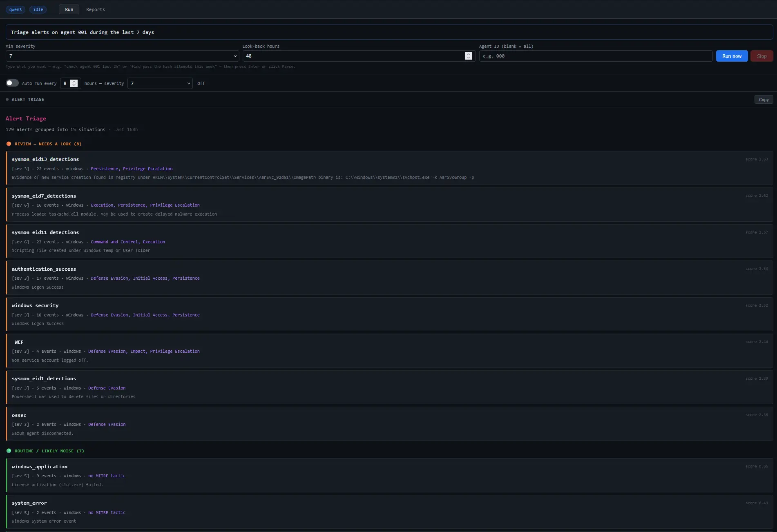Screen dimensions: 777x532
Task: Click 'Windows System error event' description
Action: 44,521
